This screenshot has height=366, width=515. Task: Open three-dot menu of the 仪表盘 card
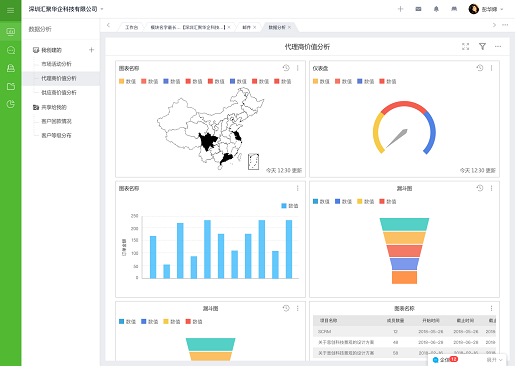(491, 68)
